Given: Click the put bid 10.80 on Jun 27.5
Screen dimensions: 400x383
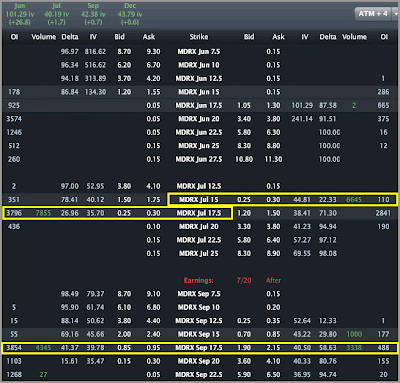Looking at the screenshot, I should 244,159.
